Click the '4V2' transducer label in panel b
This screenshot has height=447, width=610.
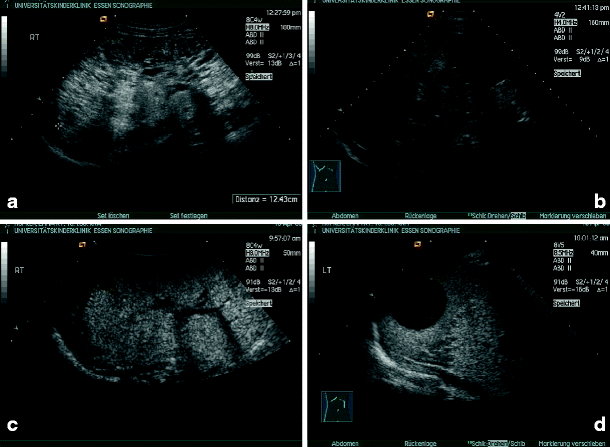[559, 15]
